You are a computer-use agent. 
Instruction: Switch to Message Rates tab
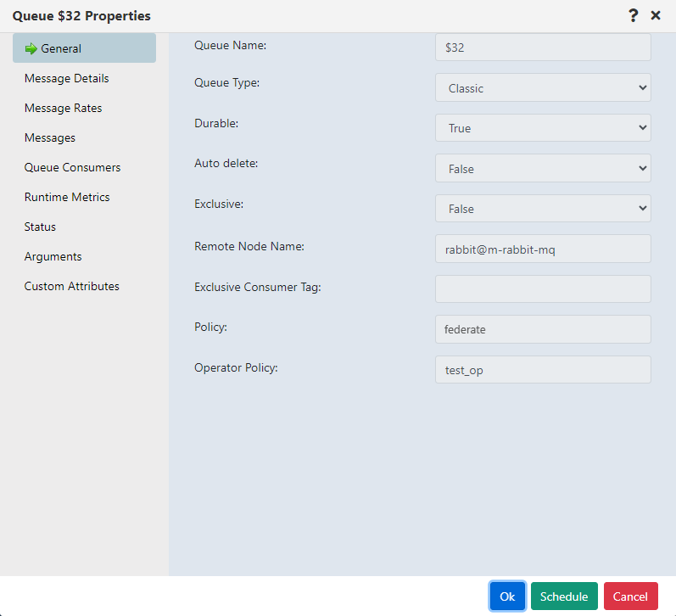64,108
